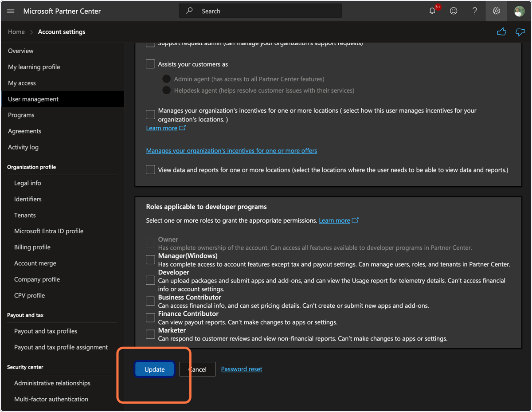The height and width of the screenshot is (412, 532).
Task: Open settings gear icon
Action: pyautogui.click(x=497, y=11)
